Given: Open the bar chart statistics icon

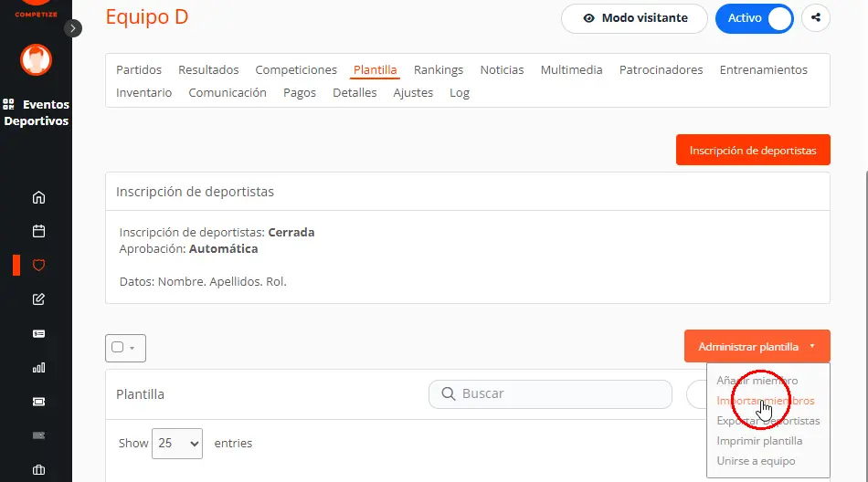Looking at the screenshot, I should (x=38, y=368).
